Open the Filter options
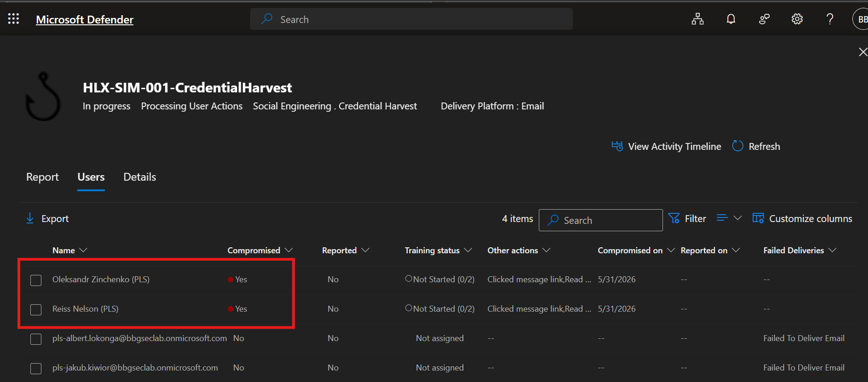 point(687,219)
